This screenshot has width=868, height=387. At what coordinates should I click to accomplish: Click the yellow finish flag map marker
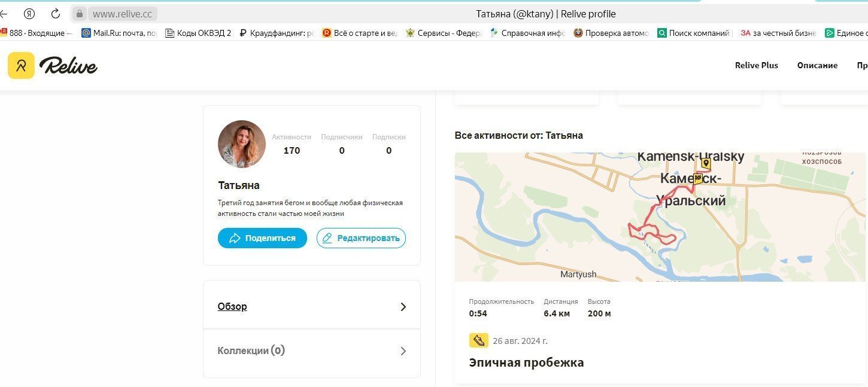tap(697, 179)
